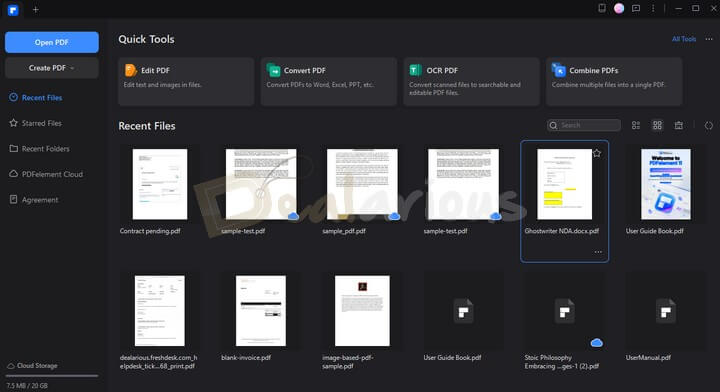Focus the Recent Files search field
The image size is (720, 392).
[x=584, y=125]
